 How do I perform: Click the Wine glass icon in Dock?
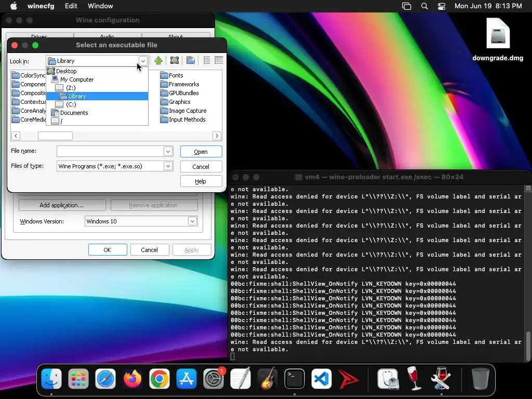[414, 379]
